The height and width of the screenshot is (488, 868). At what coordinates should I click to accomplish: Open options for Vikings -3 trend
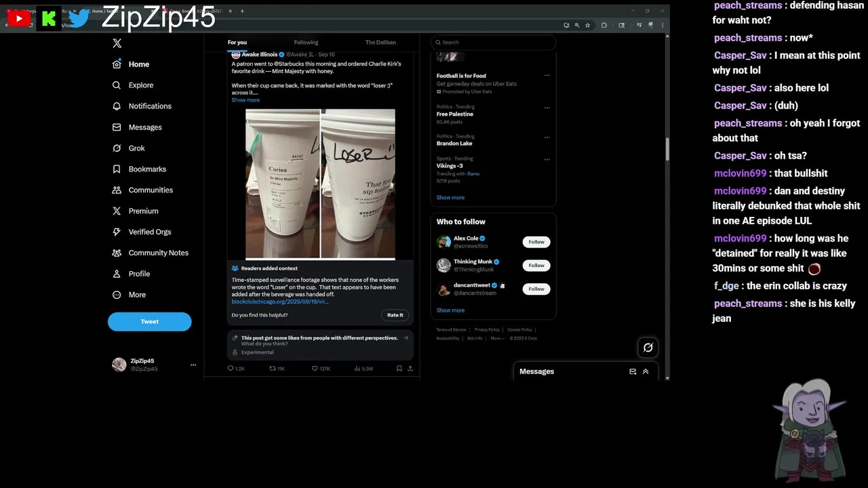[x=547, y=159]
